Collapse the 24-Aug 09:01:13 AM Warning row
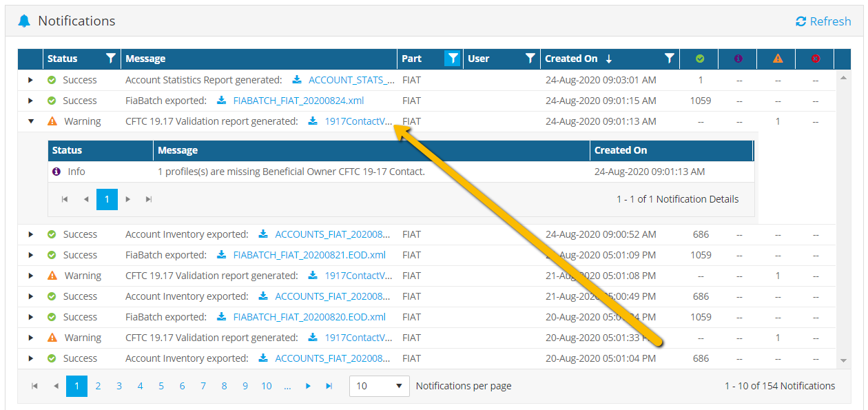868x410 pixels. pyautogui.click(x=30, y=121)
